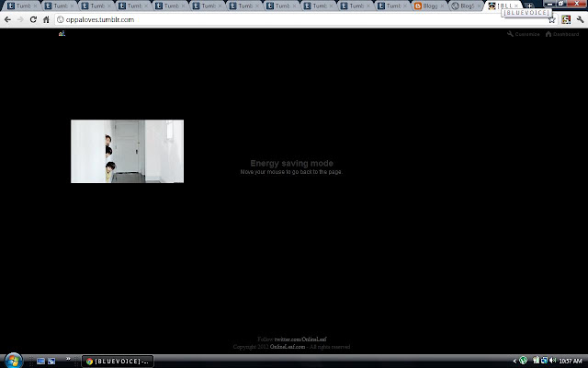Go to the Tumblr Dashboard link
Viewport: 588px width, 368px height.
point(562,34)
